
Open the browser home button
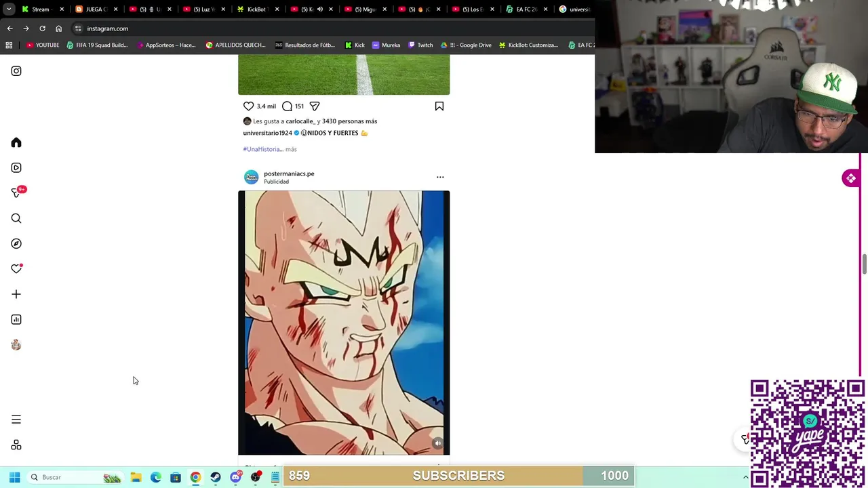click(58, 28)
